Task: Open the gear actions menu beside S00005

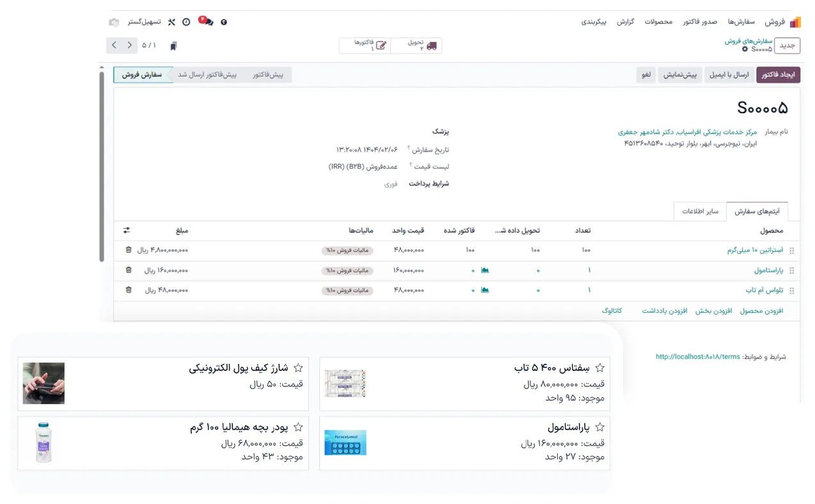Action: [x=745, y=49]
